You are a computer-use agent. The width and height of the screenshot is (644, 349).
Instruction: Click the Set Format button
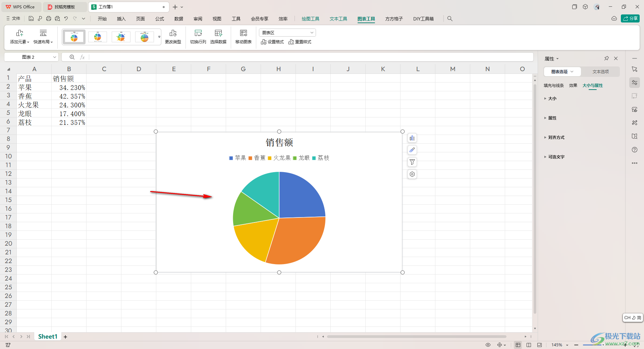[272, 42]
